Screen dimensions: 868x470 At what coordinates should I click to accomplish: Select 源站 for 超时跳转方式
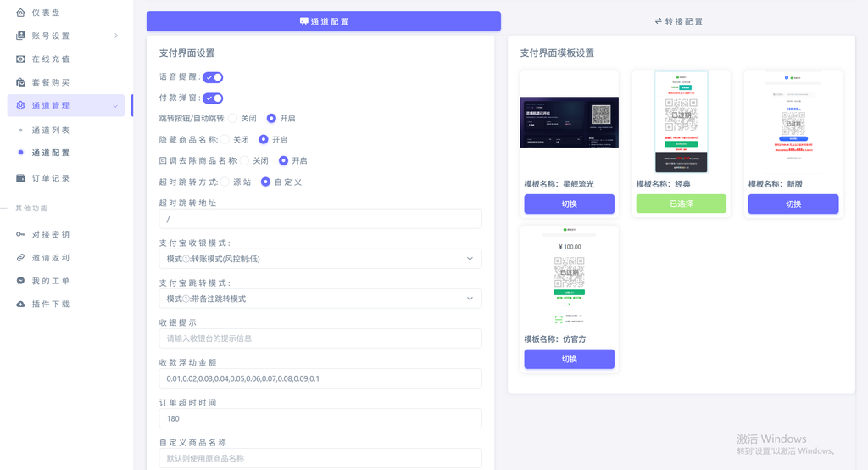point(225,182)
